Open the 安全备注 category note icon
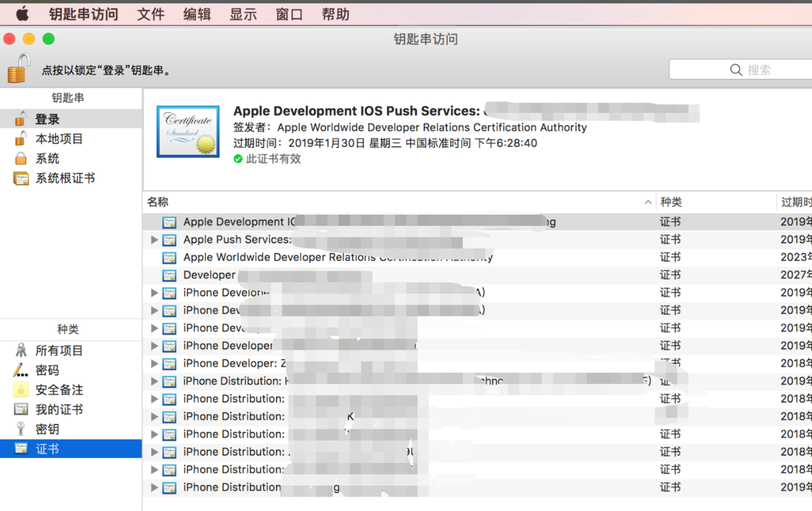812x511 pixels. tap(21, 390)
